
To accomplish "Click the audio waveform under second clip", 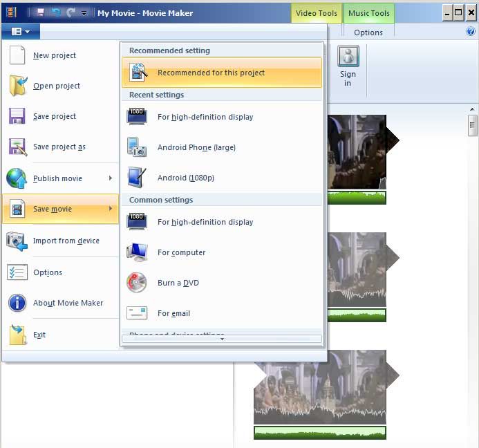I will tap(357, 315).
